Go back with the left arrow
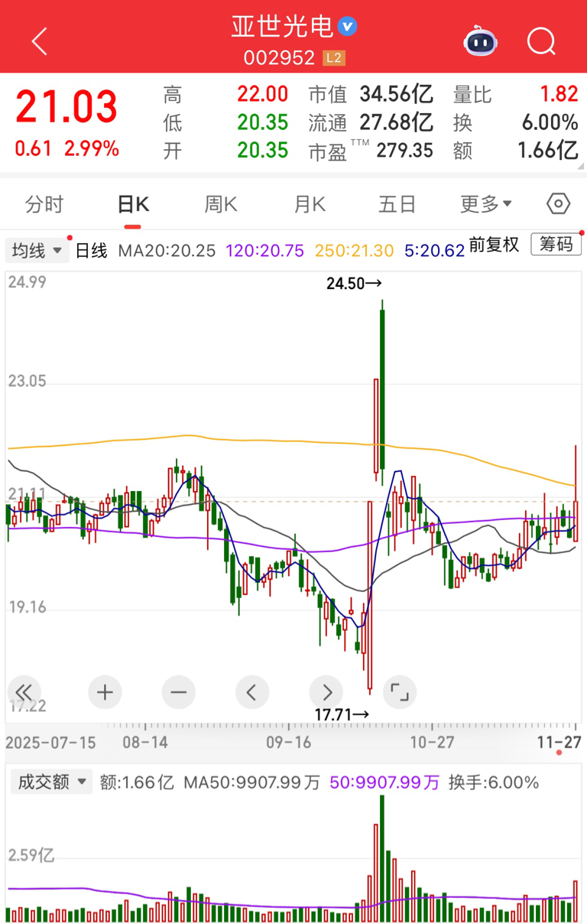The width and height of the screenshot is (587, 924). point(40,41)
